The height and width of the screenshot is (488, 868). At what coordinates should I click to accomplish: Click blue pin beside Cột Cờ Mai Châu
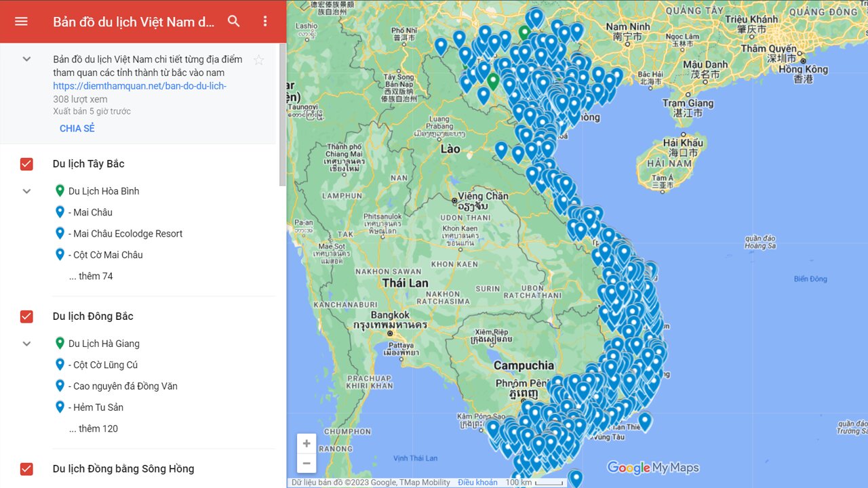60,254
